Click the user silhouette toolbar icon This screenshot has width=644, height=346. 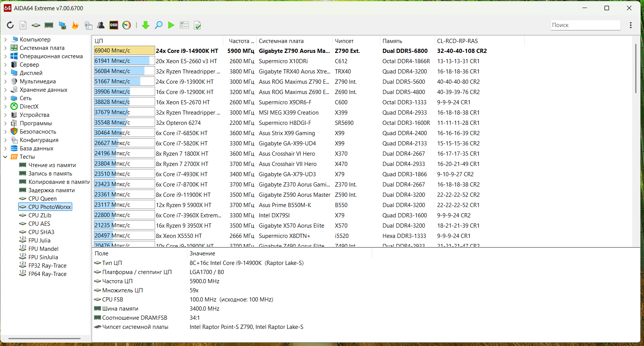[x=101, y=25]
